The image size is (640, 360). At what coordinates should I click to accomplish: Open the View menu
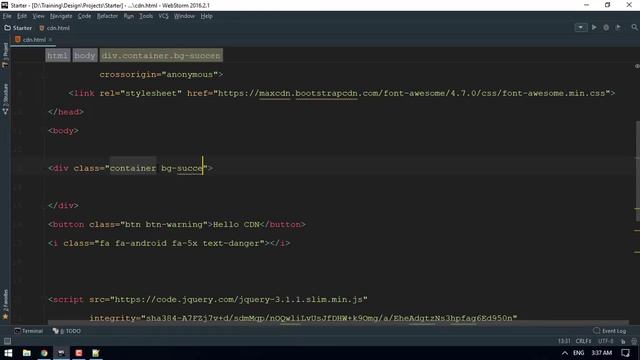(x=38, y=16)
